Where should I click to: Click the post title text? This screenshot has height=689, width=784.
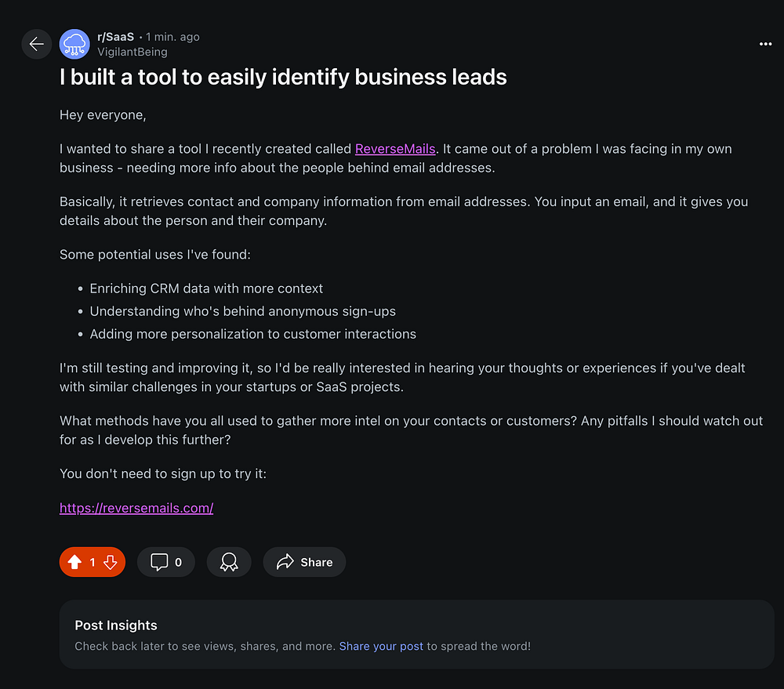tap(283, 77)
